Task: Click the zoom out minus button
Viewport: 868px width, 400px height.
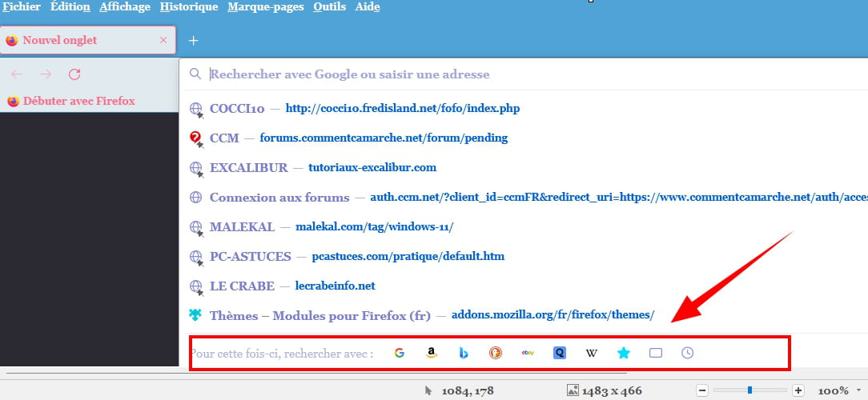Action: coord(702,390)
